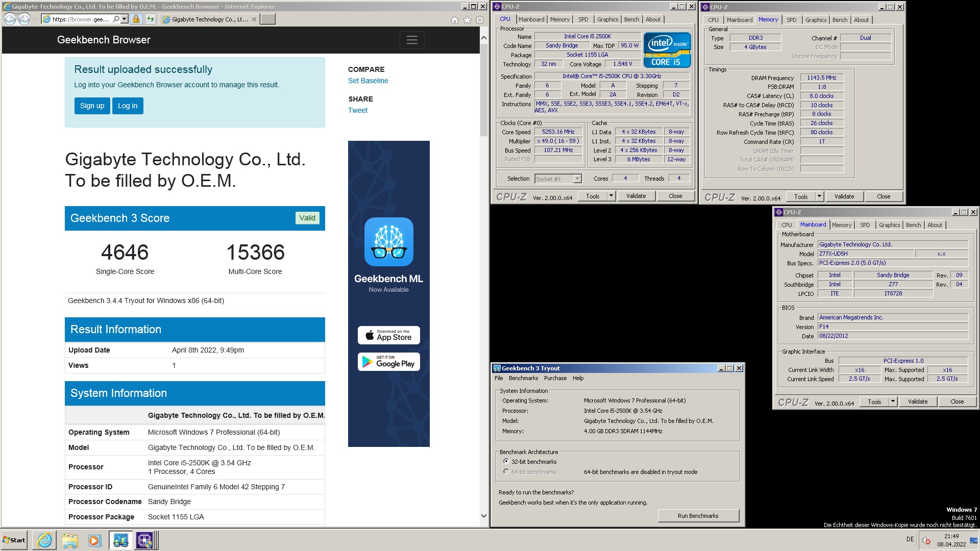This screenshot has height=551, width=980.
Task: Open a new blank browser tab
Action: click(x=267, y=19)
